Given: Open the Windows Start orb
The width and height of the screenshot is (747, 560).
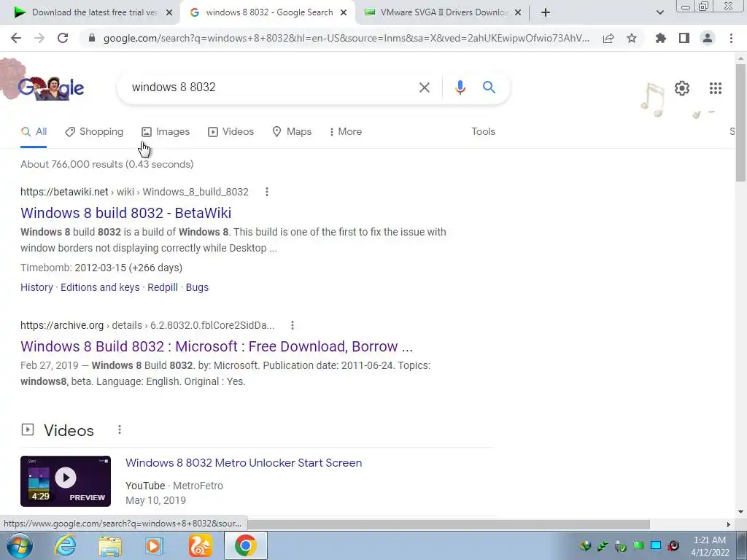Looking at the screenshot, I should [20, 545].
